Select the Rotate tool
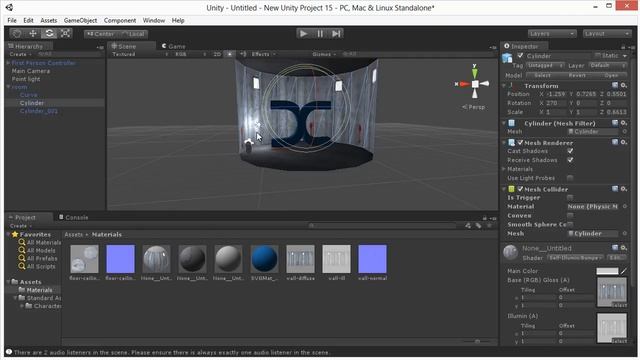 click(49, 34)
